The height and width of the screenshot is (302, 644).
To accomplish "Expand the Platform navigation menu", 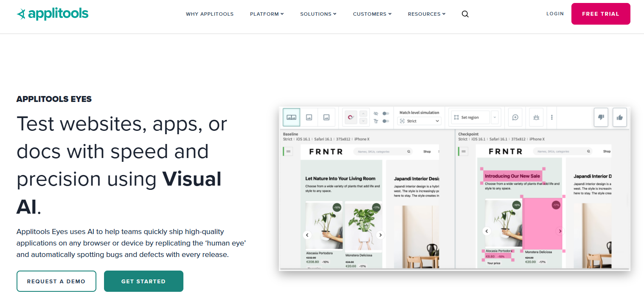I will (267, 14).
